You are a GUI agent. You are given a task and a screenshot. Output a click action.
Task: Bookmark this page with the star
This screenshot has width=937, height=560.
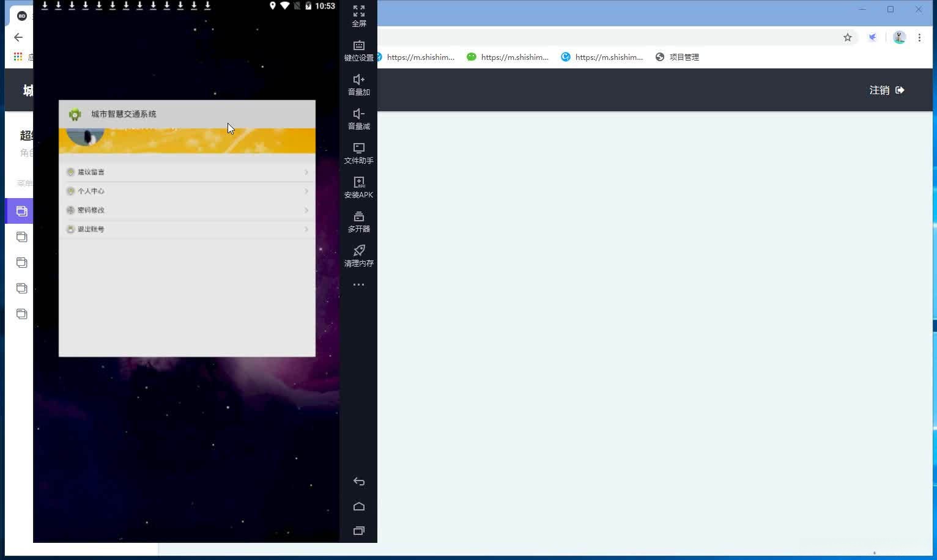pyautogui.click(x=848, y=37)
